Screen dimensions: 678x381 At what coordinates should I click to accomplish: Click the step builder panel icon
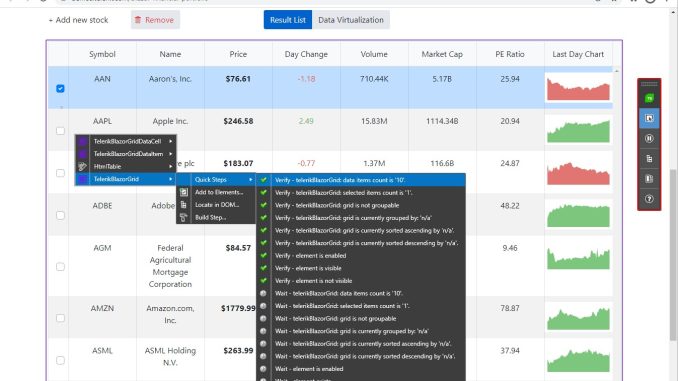point(649,179)
